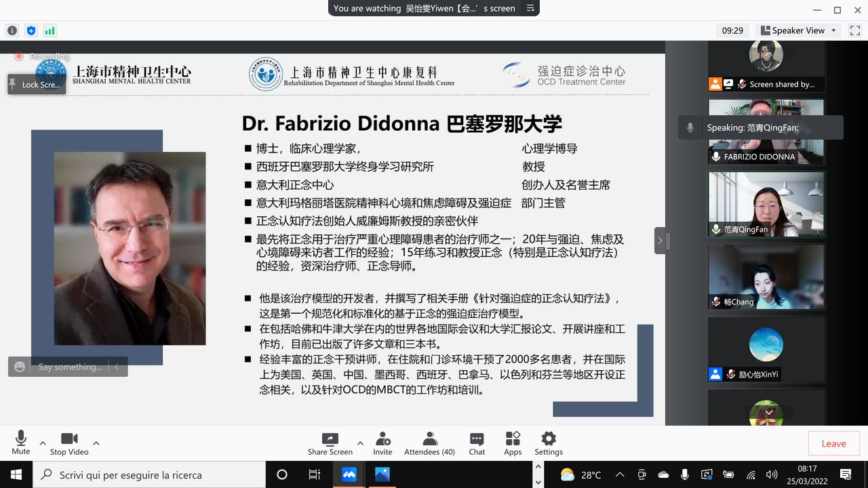Image resolution: width=868 pixels, height=488 pixels.
Task: Open the Invite participants dialog
Action: coord(382,443)
